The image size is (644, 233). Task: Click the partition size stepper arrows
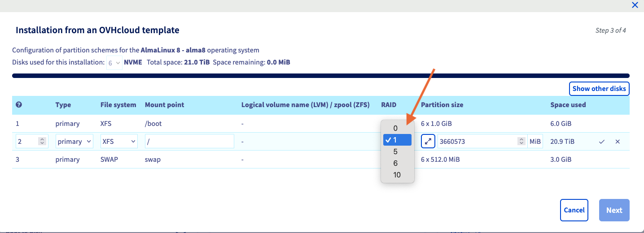(x=521, y=142)
